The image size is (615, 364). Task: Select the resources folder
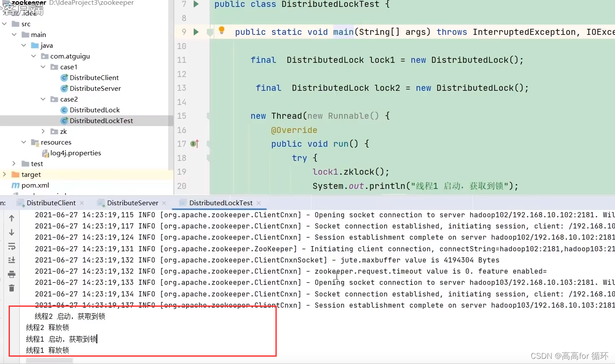point(51,142)
